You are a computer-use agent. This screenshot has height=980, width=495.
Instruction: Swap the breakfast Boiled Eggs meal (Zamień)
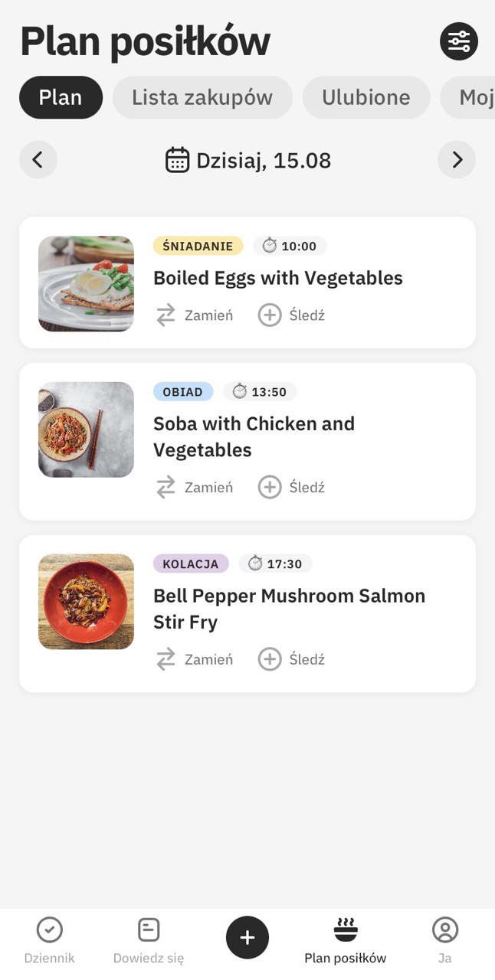coord(195,315)
